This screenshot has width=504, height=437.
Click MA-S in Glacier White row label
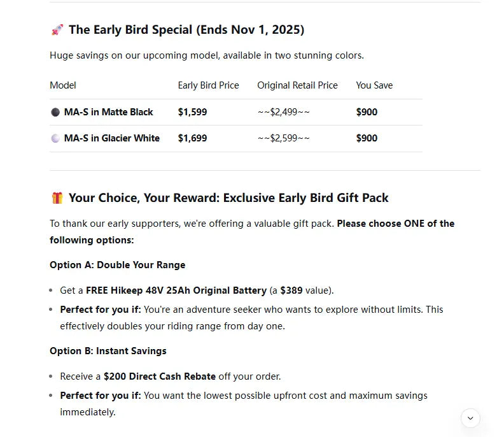click(x=112, y=138)
